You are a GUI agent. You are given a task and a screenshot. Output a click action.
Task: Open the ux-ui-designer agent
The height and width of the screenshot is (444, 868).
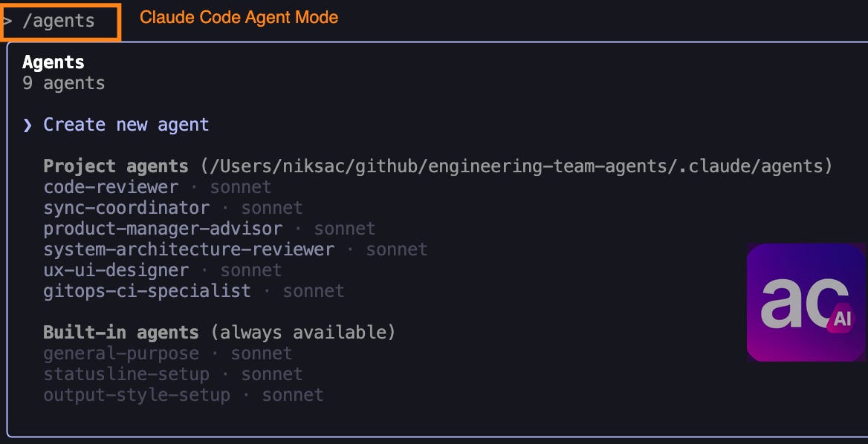pyautogui.click(x=117, y=270)
